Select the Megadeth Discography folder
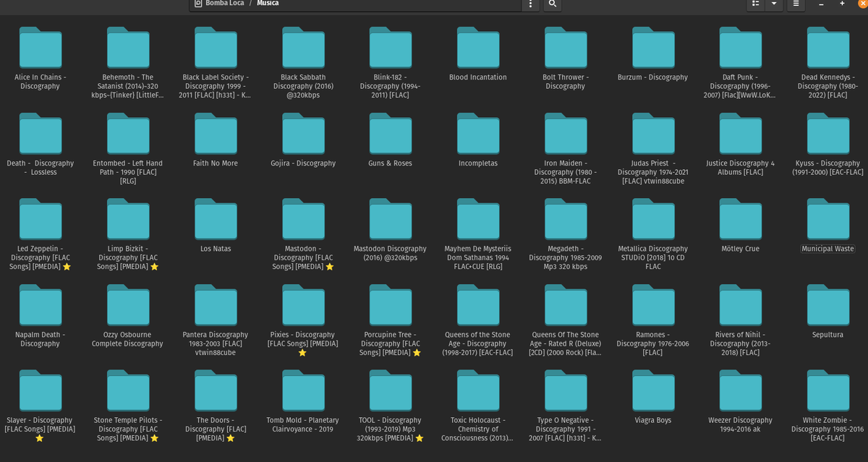This screenshot has width=868, height=462. tap(566, 219)
